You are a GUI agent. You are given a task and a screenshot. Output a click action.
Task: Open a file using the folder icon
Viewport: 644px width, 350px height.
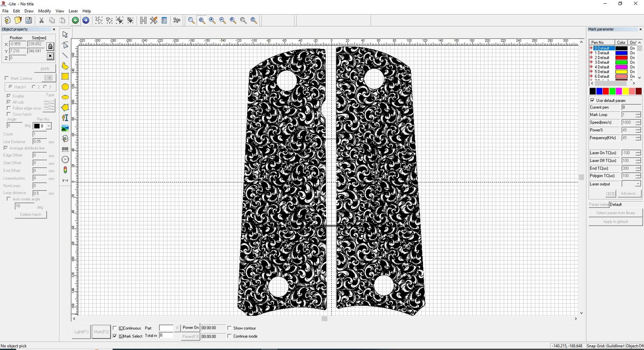pyautogui.click(x=18, y=20)
